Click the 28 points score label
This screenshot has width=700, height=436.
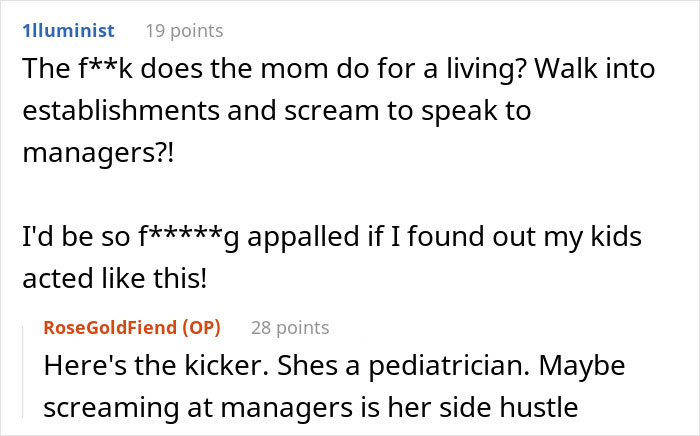290,328
